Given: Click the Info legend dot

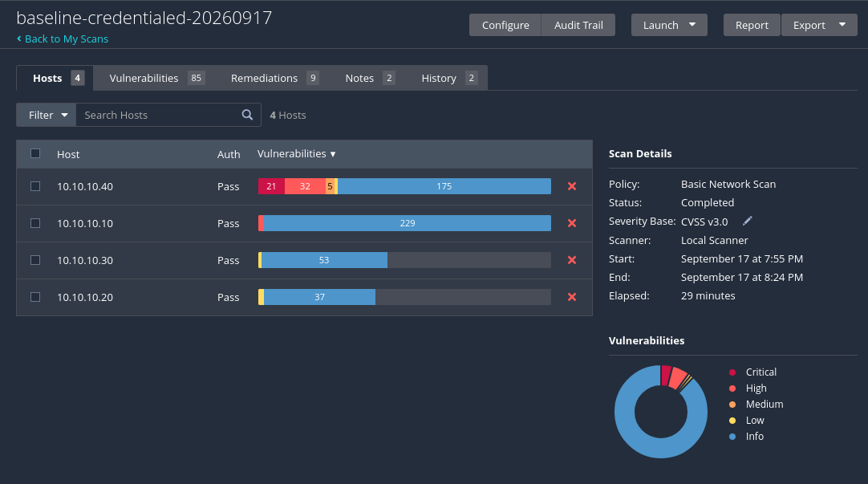Looking at the screenshot, I should tap(732, 437).
